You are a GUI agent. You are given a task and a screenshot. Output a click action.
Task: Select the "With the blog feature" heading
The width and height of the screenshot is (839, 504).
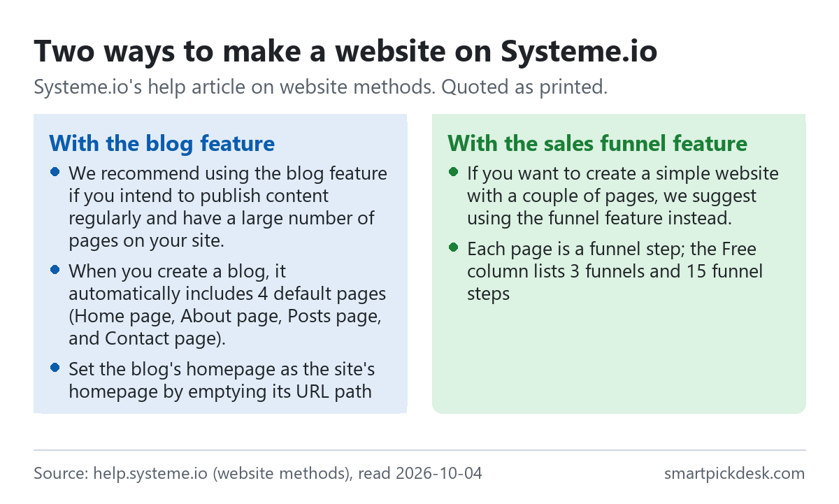coord(162,143)
